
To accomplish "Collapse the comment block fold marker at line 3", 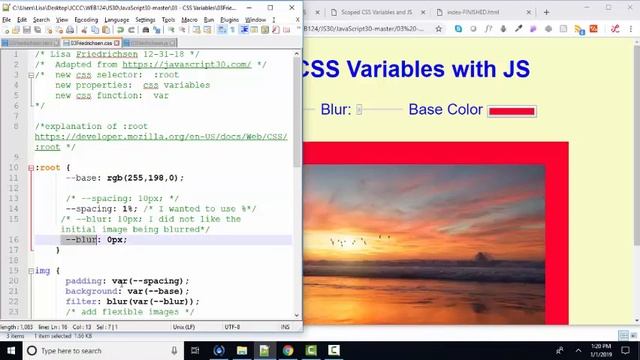I will coord(31,75).
